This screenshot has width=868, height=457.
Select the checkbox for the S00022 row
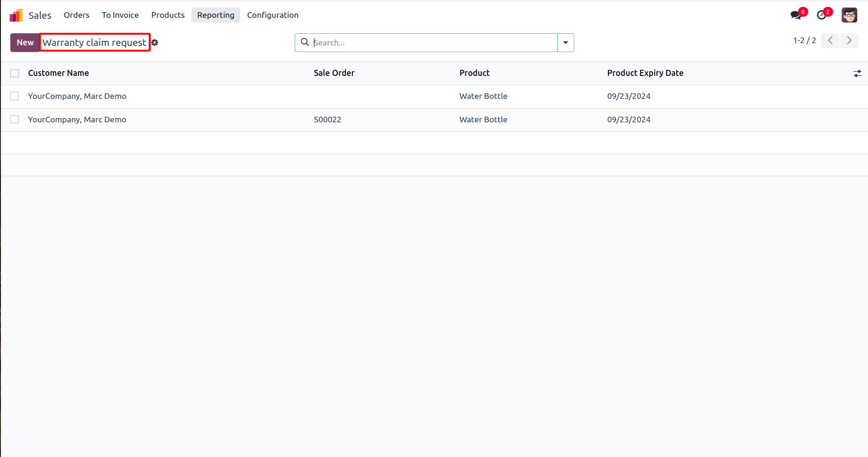click(x=15, y=120)
